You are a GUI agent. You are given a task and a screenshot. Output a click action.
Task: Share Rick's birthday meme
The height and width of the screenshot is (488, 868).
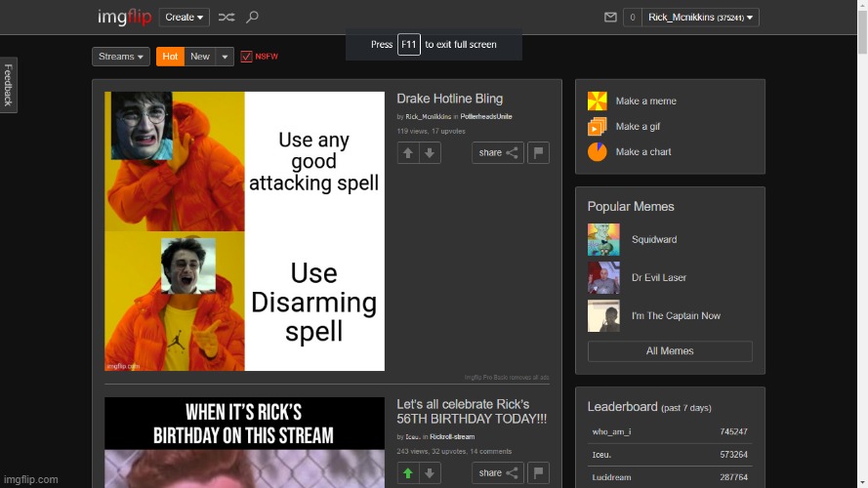(498, 473)
